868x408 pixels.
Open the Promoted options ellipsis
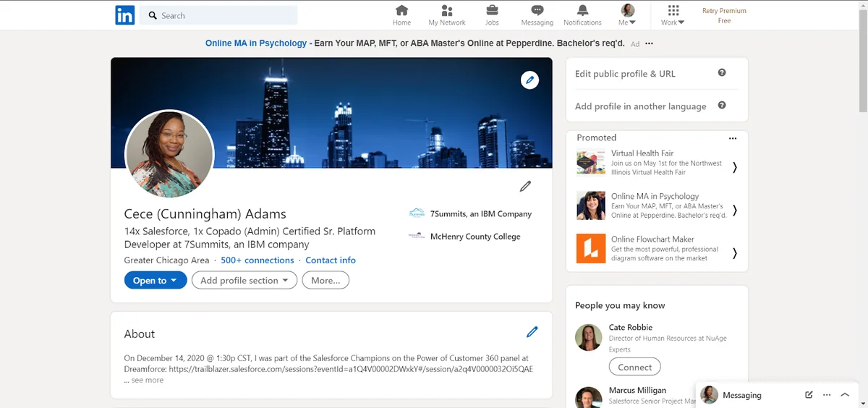pos(733,138)
